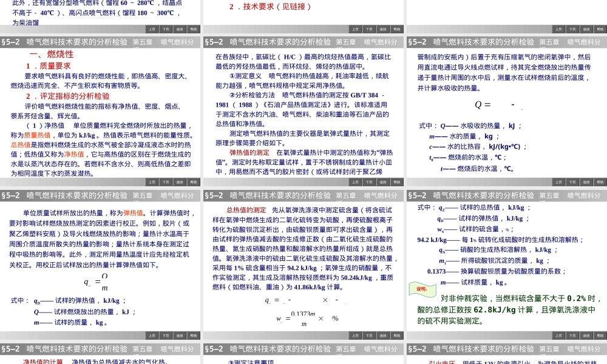Screen dimensions: 607x364
Task: Click 下页 on the 宽馏分型喷气燃料 slide
Action: click(166, 29)
